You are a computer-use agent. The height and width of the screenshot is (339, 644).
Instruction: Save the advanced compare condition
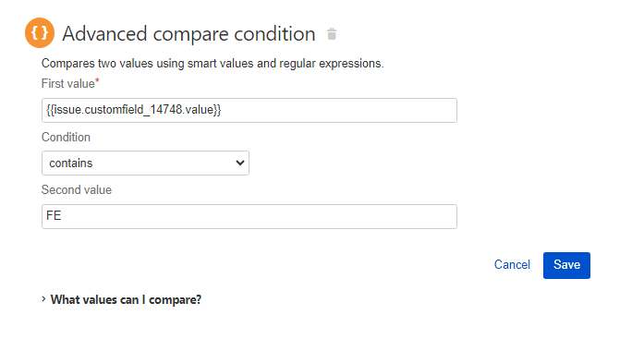coord(566,265)
